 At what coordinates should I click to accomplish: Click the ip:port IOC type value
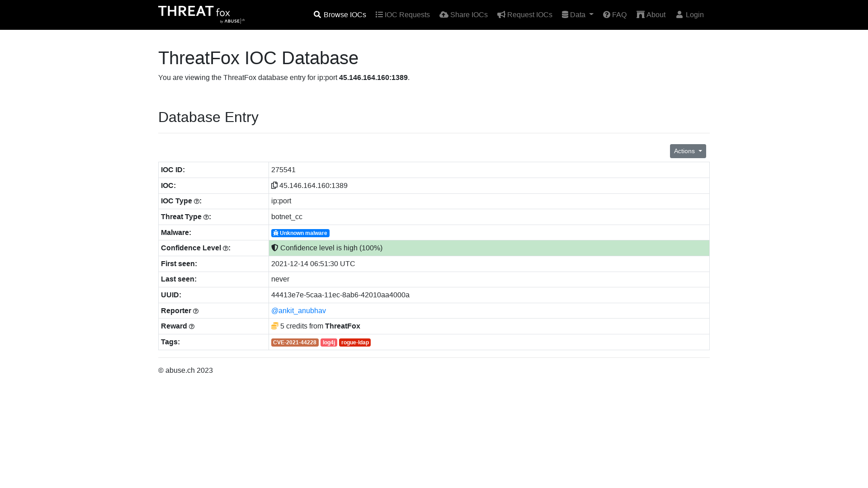281,201
